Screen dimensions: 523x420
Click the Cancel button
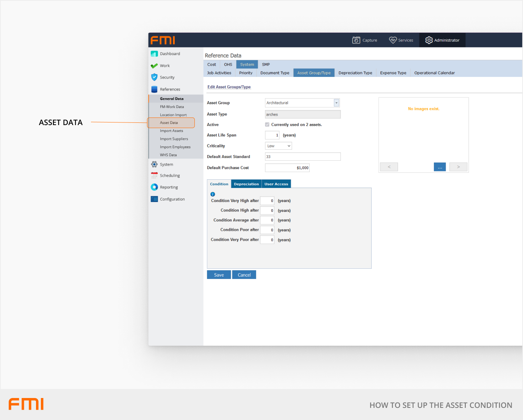tap(244, 275)
